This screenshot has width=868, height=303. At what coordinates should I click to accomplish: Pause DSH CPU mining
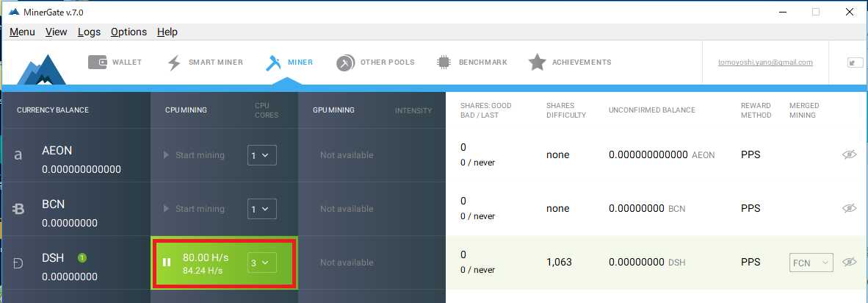pyautogui.click(x=167, y=262)
